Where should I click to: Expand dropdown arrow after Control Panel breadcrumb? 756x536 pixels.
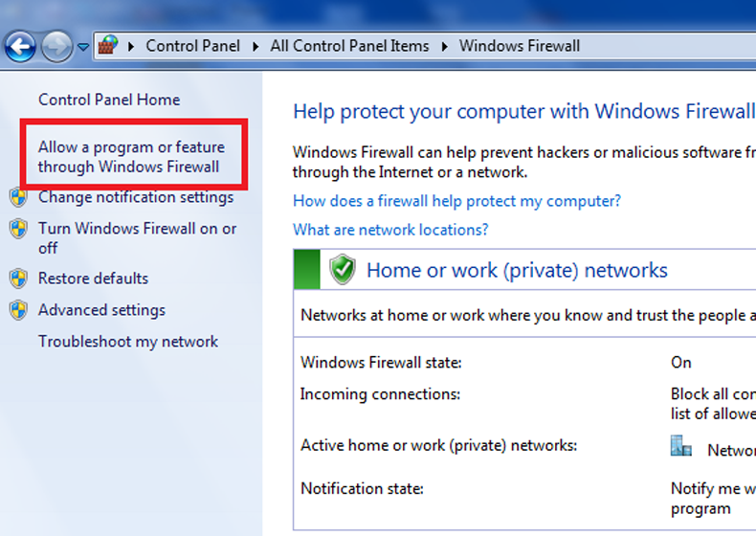point(256,46)
